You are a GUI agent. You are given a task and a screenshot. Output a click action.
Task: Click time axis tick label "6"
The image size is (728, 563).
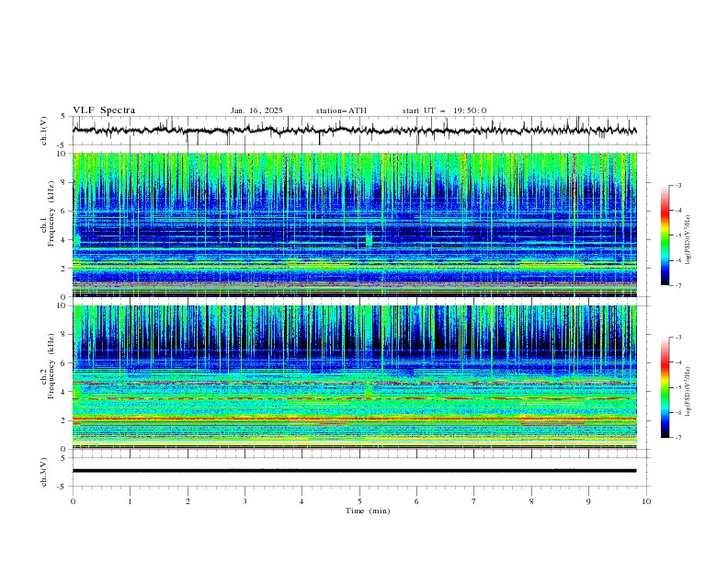(416, 501)
